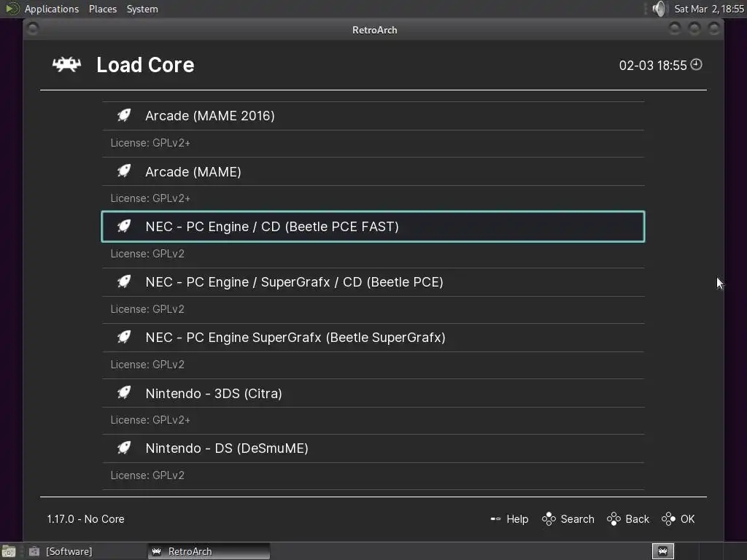Click the Load Core heading

pos(145,65)
